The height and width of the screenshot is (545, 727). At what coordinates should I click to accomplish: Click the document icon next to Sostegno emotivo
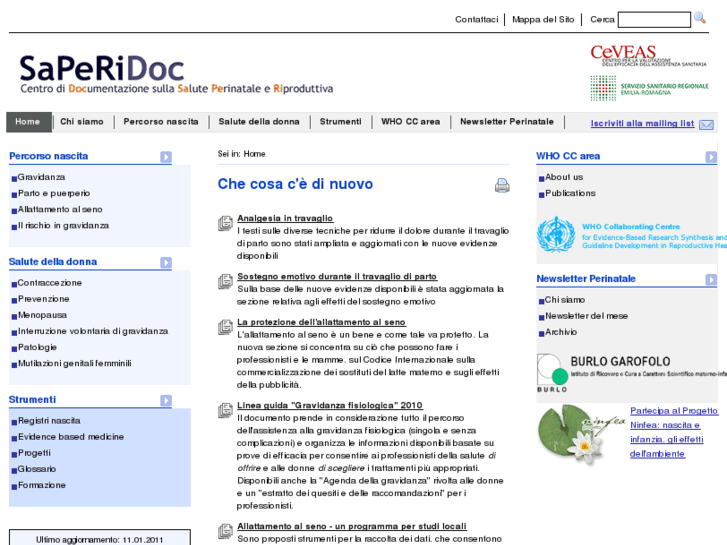point(225,281)
